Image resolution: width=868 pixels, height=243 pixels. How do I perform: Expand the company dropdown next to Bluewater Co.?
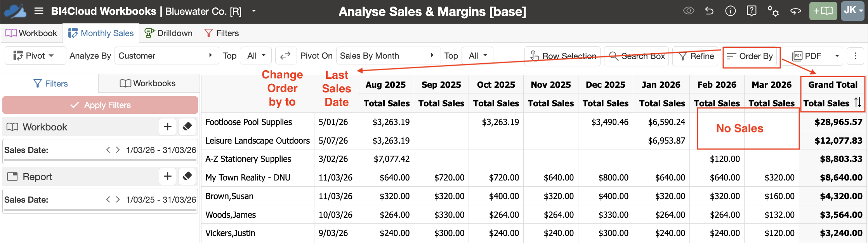coord(254,11)
